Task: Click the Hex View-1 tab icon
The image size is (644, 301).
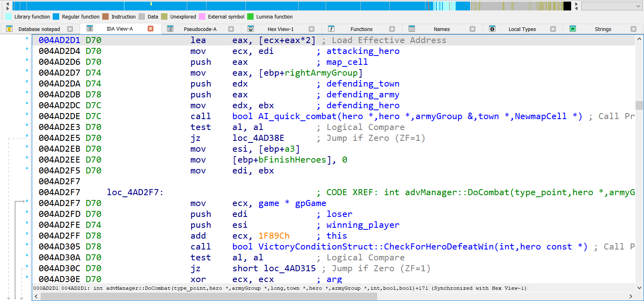Action: pyautogui.click(x=251, y=29)
